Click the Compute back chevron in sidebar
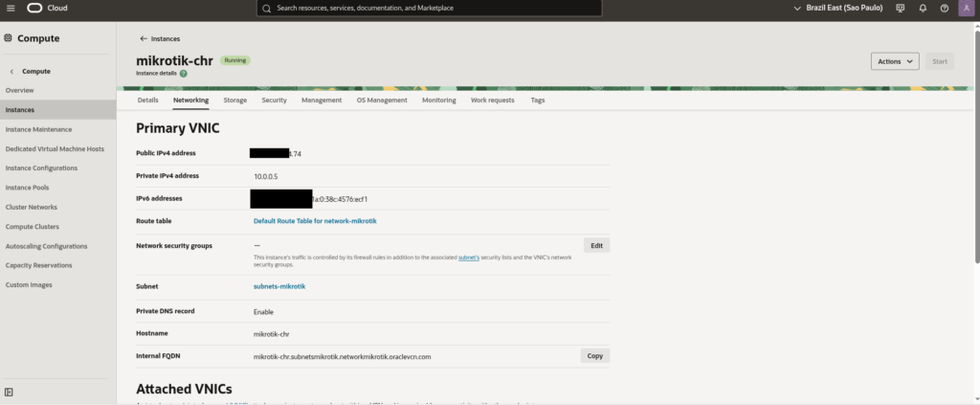Viewport: 980px width, 405px height. pos(11,71)
